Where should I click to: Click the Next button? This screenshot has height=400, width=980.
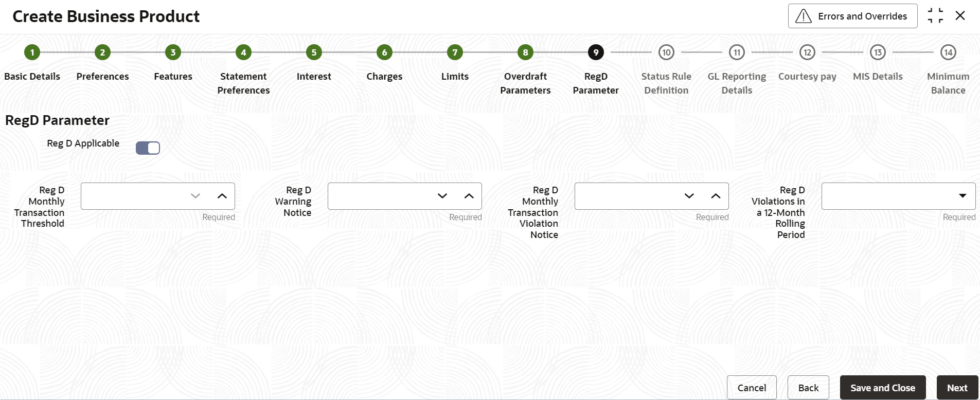pos(957,388)
